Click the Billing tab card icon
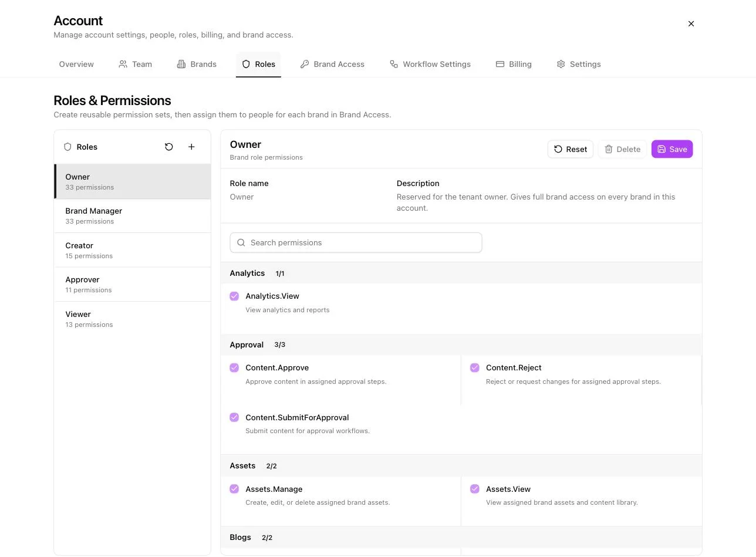The height and width of the screenshot is (557, 756). (x=500, y=64)
